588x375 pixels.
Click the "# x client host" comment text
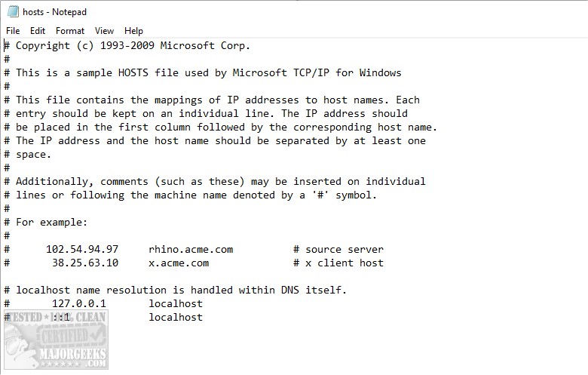338,263
